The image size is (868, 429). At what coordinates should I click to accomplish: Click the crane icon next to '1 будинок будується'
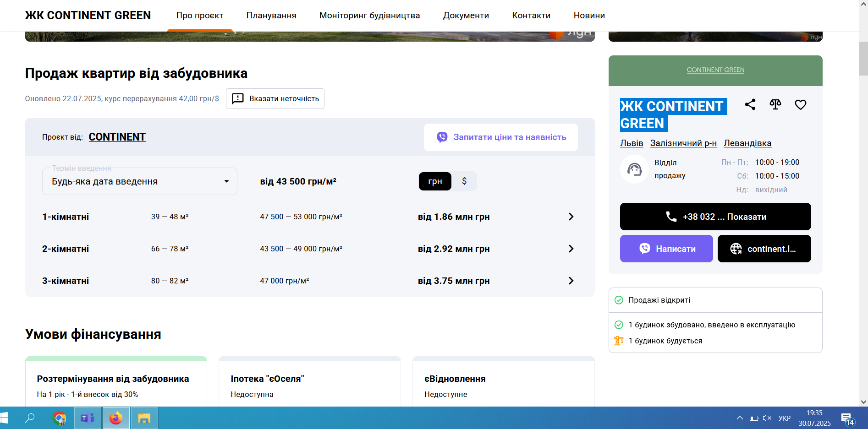click(619, 341)
